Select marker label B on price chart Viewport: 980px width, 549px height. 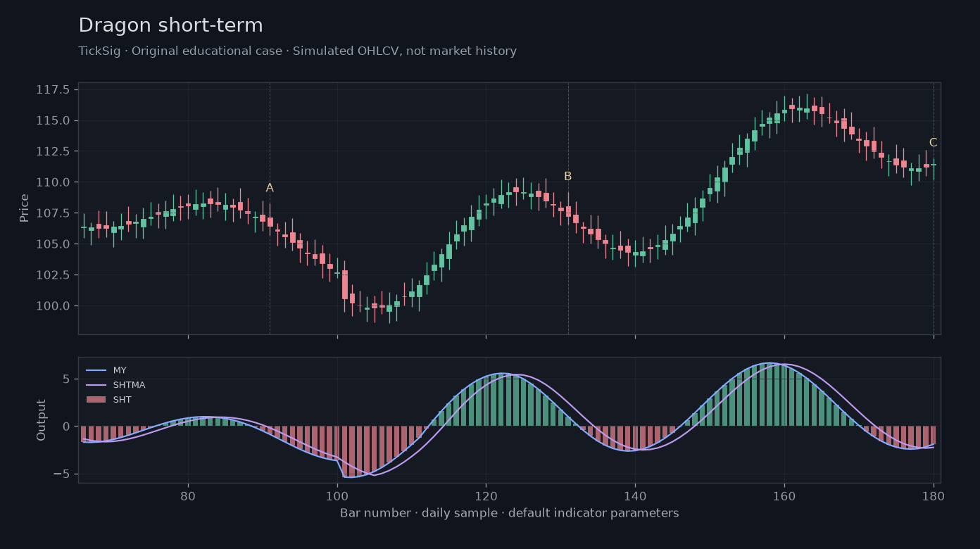coord(567,177)
